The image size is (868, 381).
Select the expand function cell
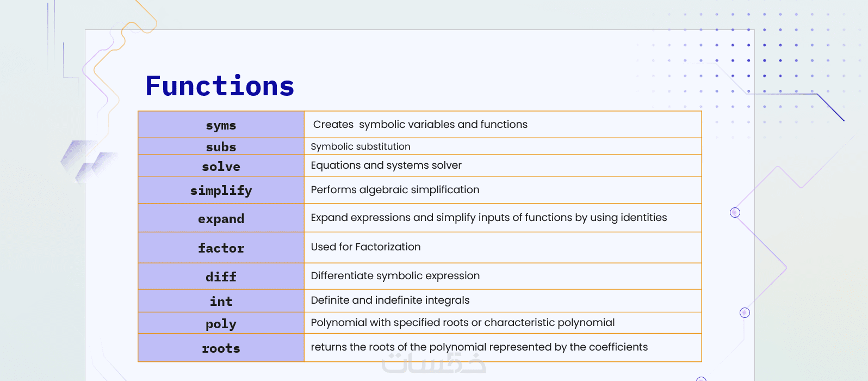point(221,219)
